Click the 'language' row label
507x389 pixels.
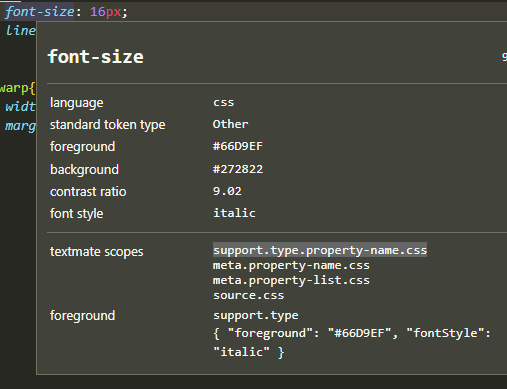[77, 103]
